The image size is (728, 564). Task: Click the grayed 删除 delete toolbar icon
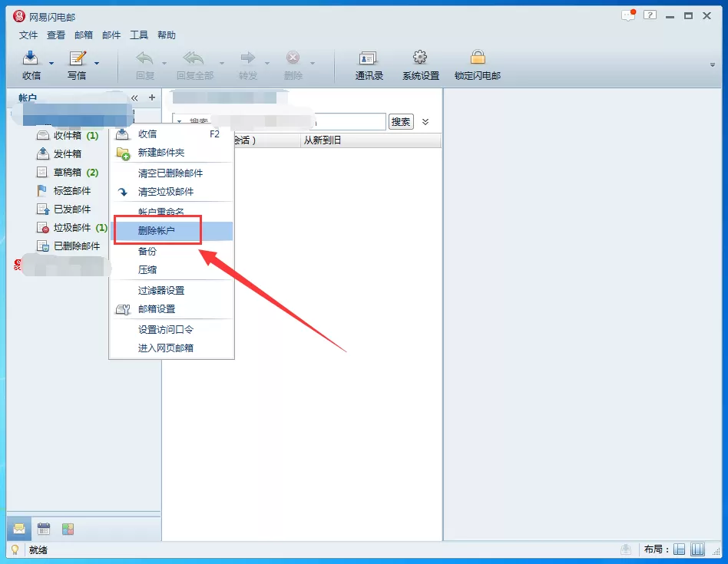coord(293,58)
